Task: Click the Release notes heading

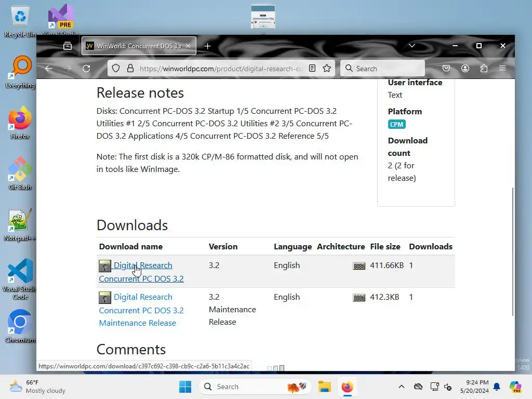Action: click(140, 93)
